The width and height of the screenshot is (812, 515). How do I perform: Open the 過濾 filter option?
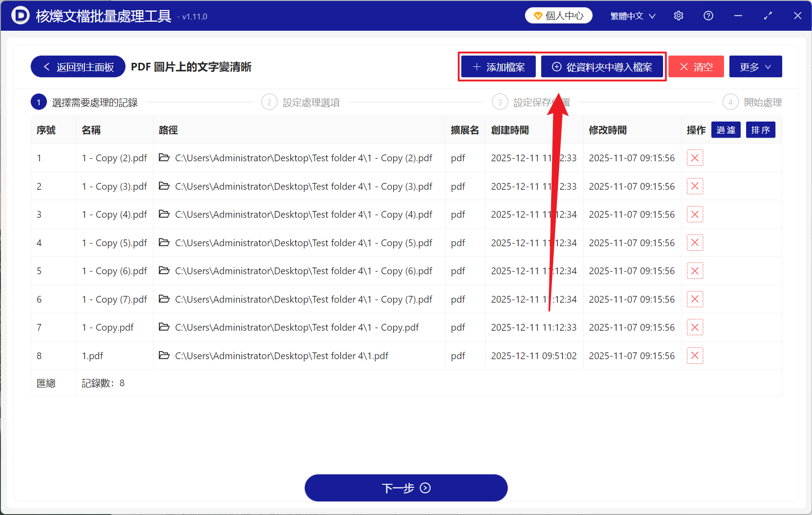click(726, 130)
